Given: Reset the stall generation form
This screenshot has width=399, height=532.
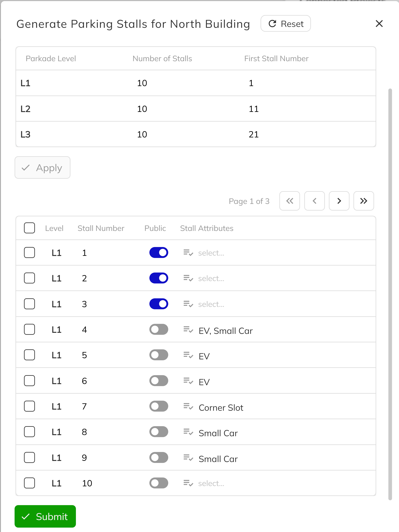Looking at the screenshot, I should 285,23.
